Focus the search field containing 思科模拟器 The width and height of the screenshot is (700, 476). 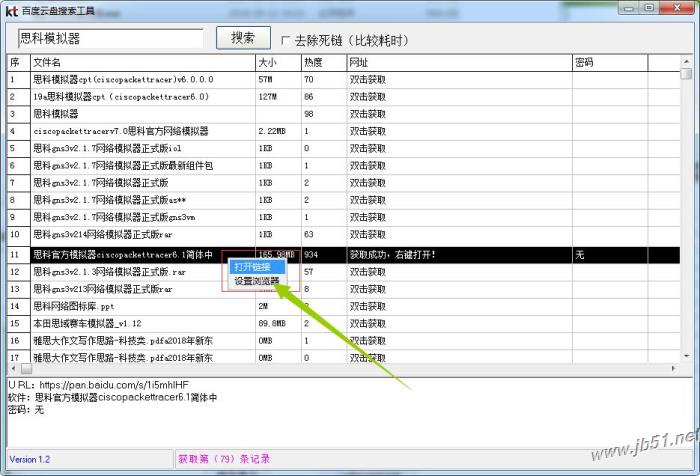[x=110, y=38]
